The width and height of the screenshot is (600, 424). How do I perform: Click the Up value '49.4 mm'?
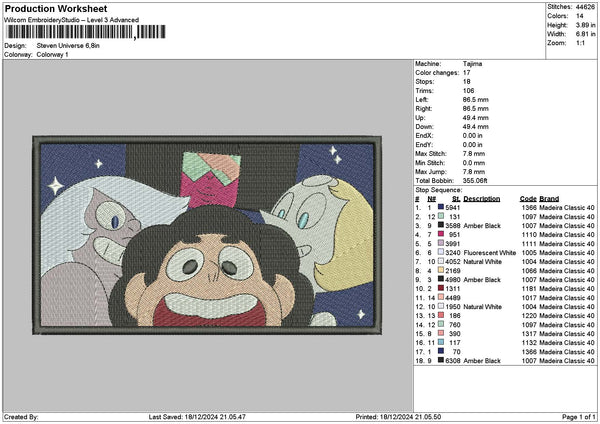click(x=476, y=117)
